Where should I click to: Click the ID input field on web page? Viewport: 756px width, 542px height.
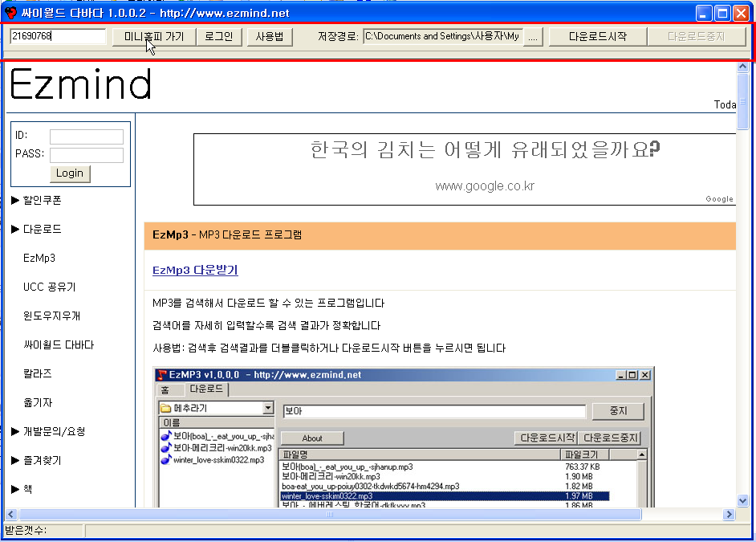[x=87, y=137]
